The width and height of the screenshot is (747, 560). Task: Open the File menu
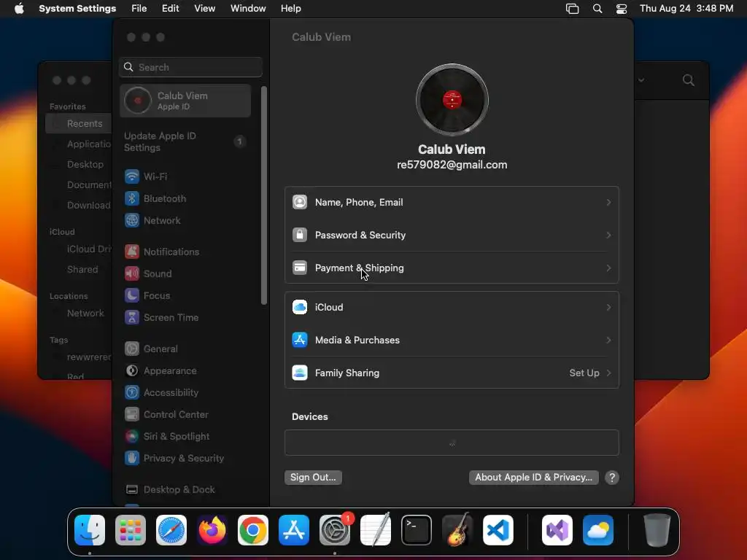tap(139, 9)
